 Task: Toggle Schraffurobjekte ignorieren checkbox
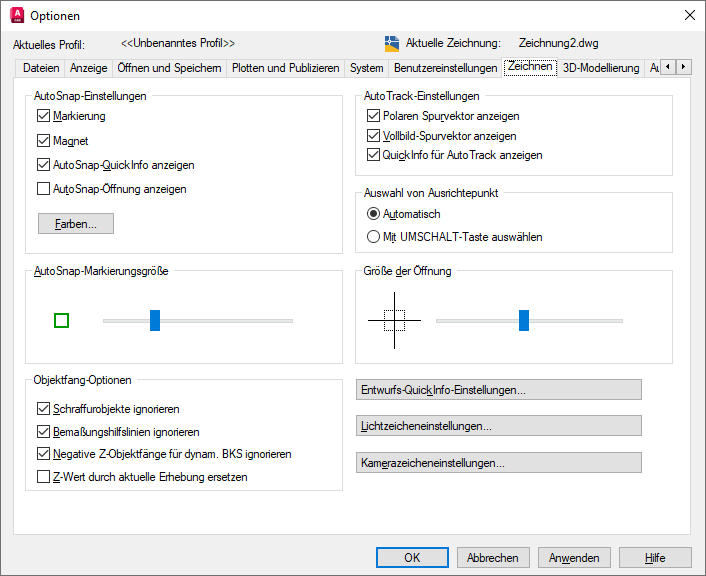pos(43,409)
